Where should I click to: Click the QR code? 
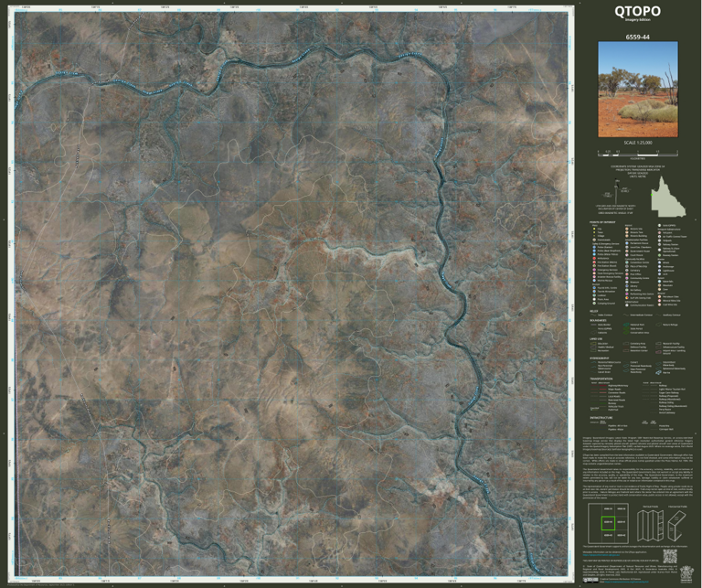point(670,556)
